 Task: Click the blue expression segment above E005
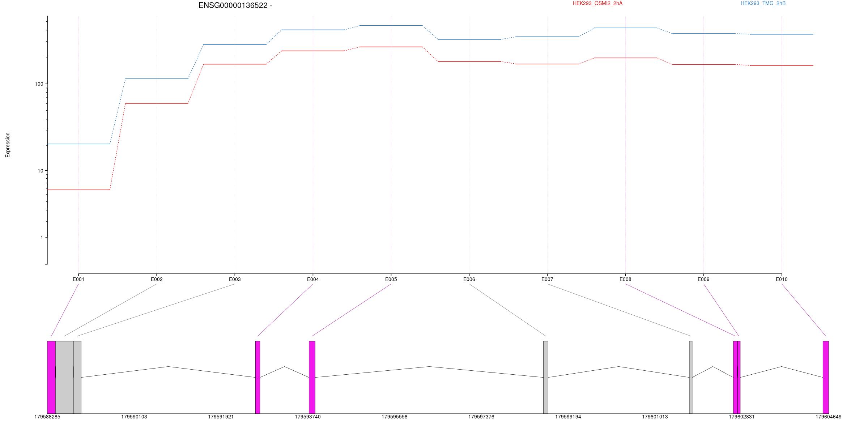tap(391, 26)
